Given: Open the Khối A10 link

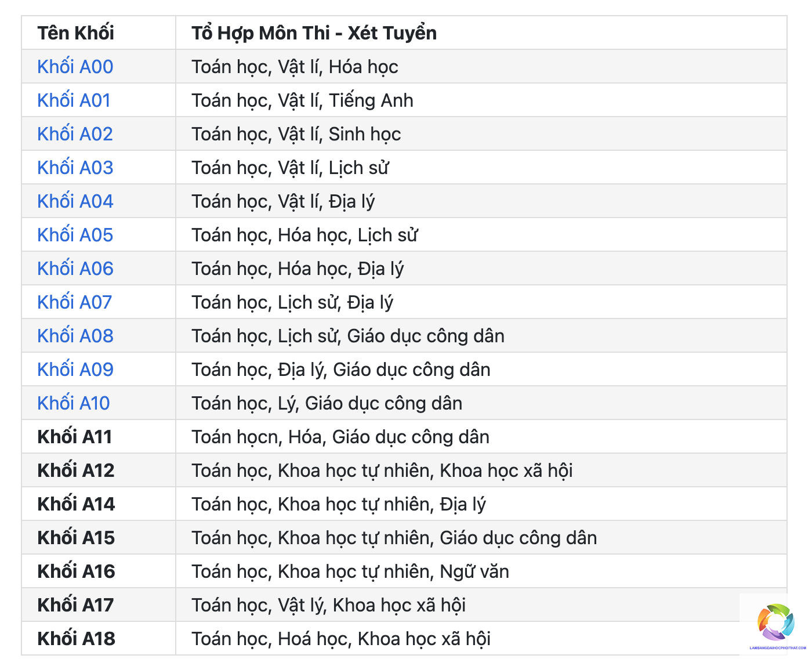Looking at the screenshot, I should (x=74, y=403).
